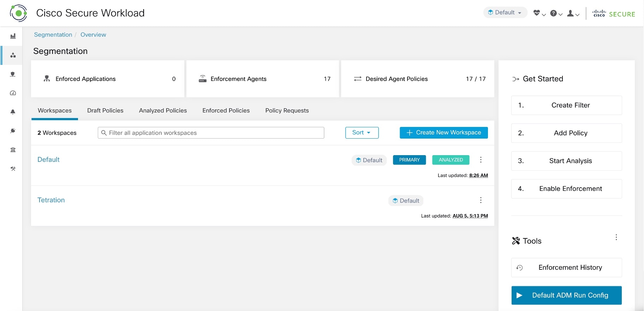This screenshot has width=644, height=311.
Task: Open the Tetration workspace link
Action: click(51, 200)
